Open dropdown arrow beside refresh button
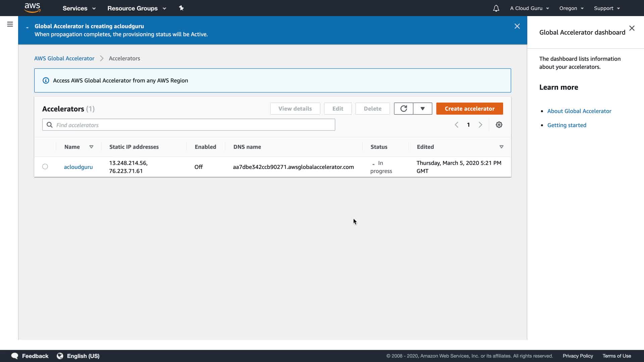Image resolution: width=644 pixels, height=362 pixels. pos(423,109)
